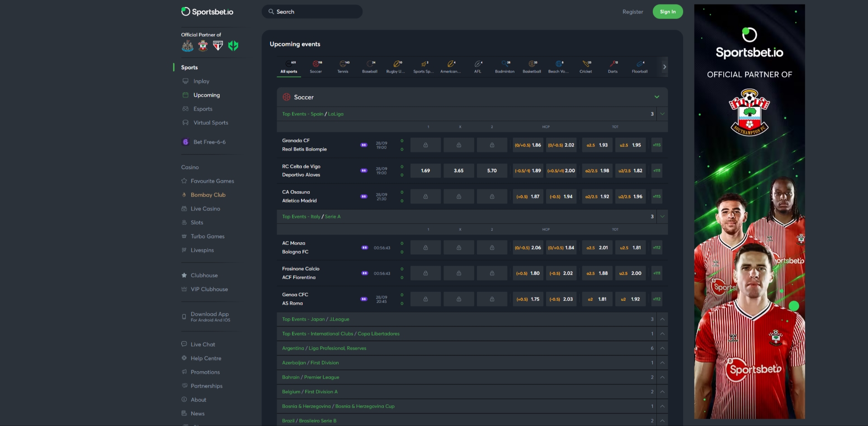The height and width of the screenshot is (426, 868).
Task: Open Bombay Club in sidebar
Action: click(x=208, y=195)
